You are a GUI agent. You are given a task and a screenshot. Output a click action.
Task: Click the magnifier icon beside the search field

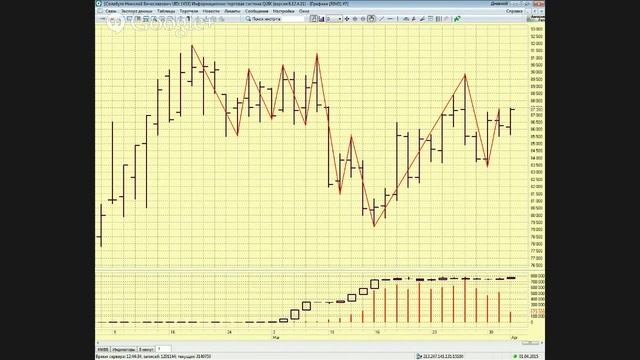point(248,19)
